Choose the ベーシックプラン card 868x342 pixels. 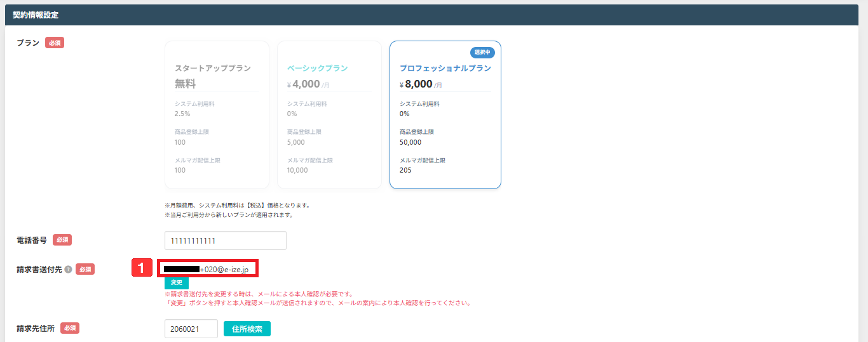point(329,115)
